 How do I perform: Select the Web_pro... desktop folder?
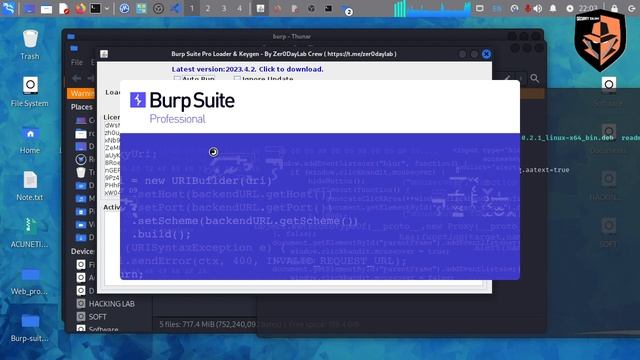tap(29, 281)
